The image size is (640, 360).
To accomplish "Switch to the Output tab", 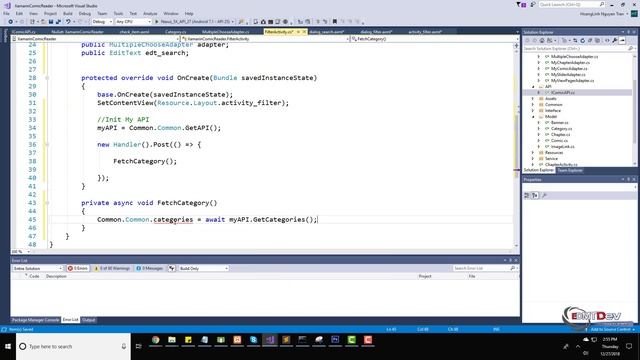I will (x=89, y=320).
